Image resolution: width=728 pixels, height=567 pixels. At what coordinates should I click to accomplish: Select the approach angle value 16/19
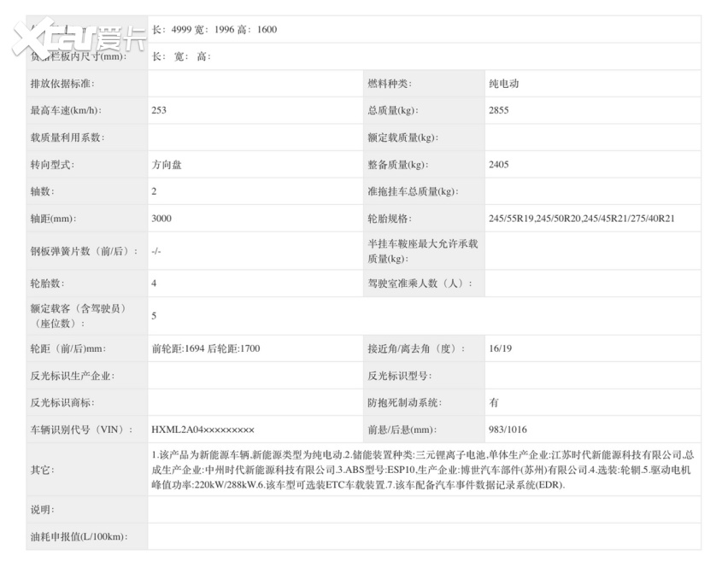click(497, 348)
